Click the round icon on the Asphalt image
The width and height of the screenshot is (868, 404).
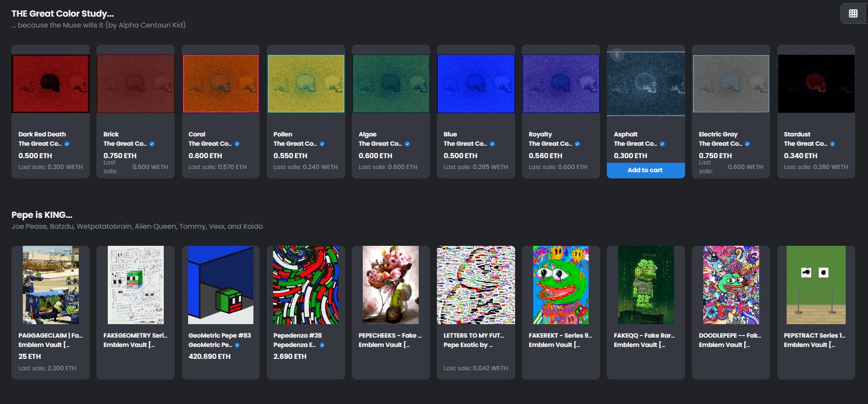[x=617, y=54]
